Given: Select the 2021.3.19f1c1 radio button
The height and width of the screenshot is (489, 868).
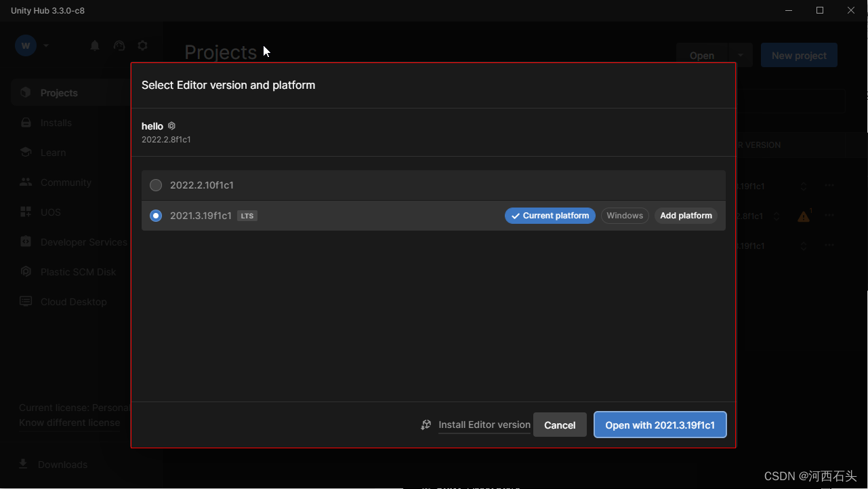Looking at the screenshot, I should point(156,216).
